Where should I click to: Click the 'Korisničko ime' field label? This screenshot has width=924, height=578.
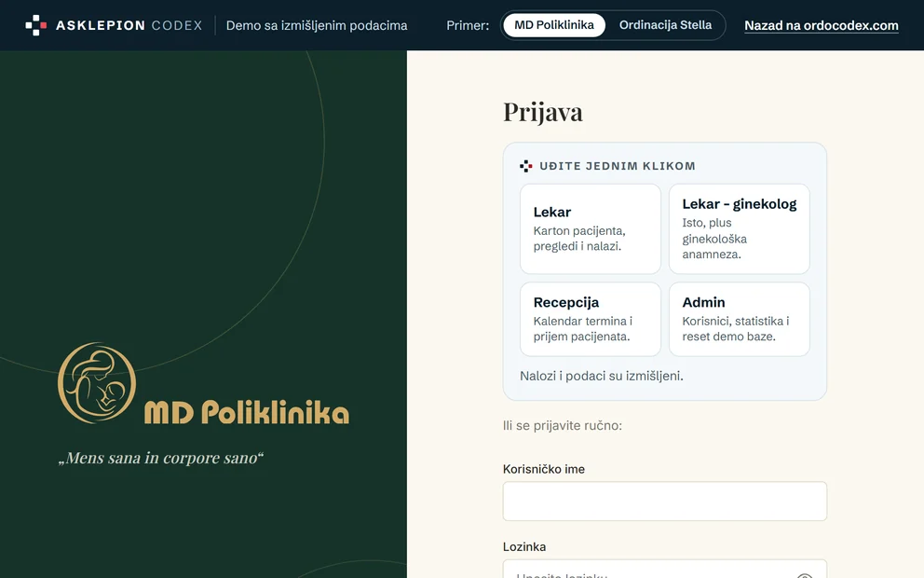pos(543,469)
